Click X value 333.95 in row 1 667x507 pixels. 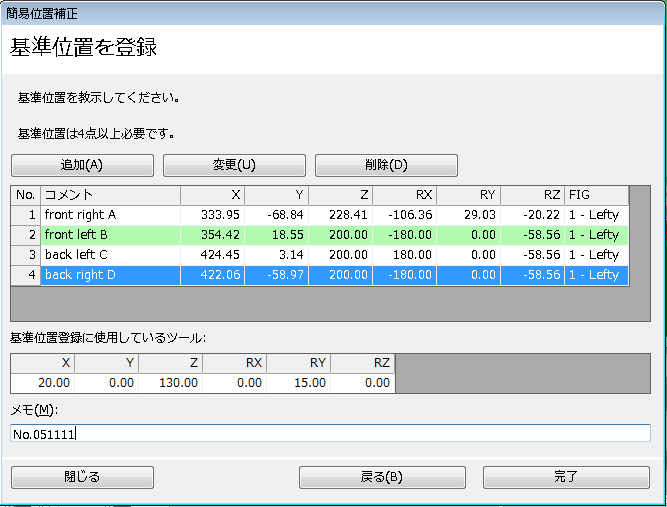pyautogui.click(x=212, y=215)
